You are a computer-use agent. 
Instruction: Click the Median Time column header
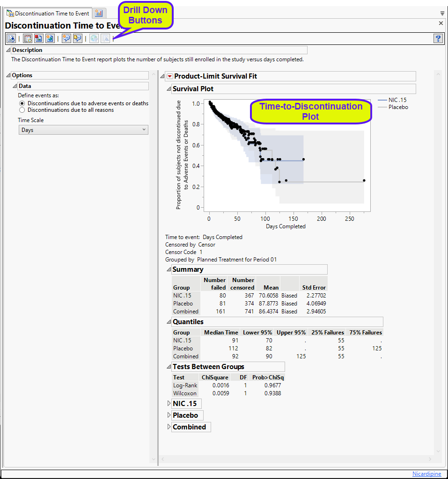(221, 333)
